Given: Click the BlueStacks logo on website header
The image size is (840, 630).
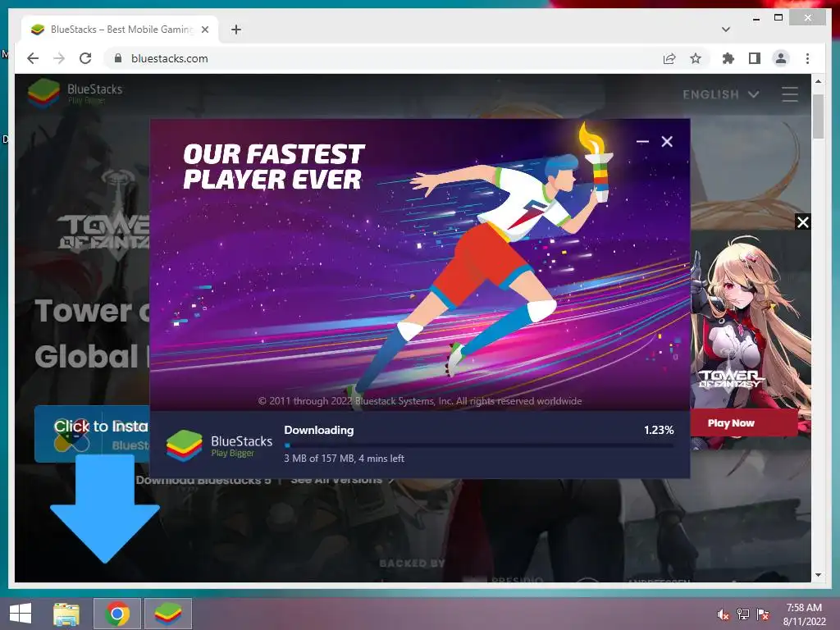Looking at the screenshot, I should click(x=75, y=94).
